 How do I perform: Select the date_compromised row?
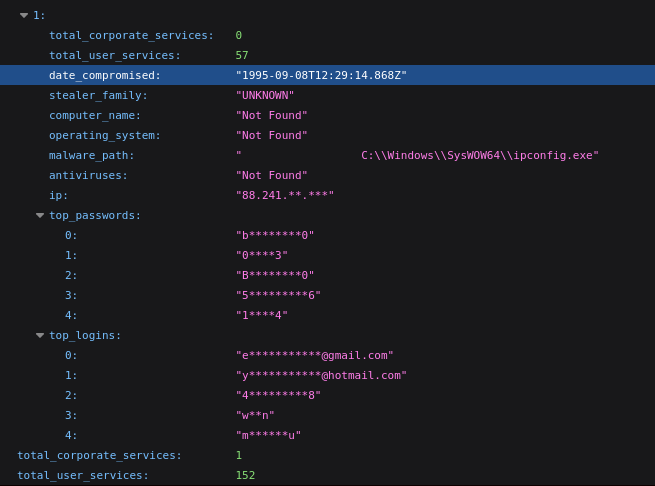pos(328,75)
